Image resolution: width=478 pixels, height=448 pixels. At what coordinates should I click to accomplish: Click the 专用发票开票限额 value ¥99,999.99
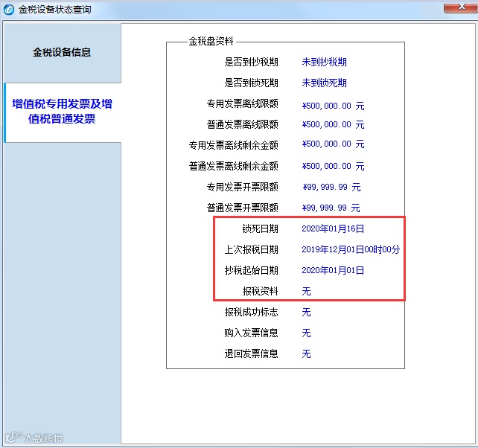tap(331, 187)
